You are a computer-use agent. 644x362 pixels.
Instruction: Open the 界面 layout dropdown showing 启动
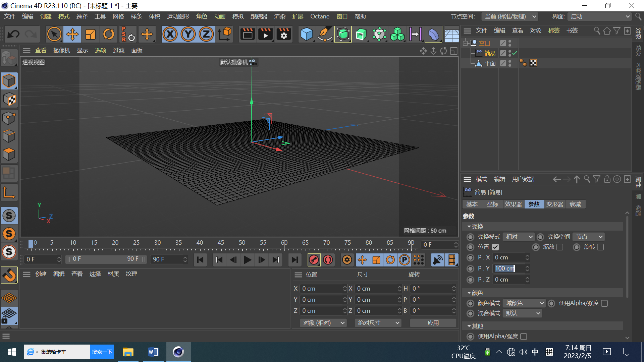click(600, 16)
